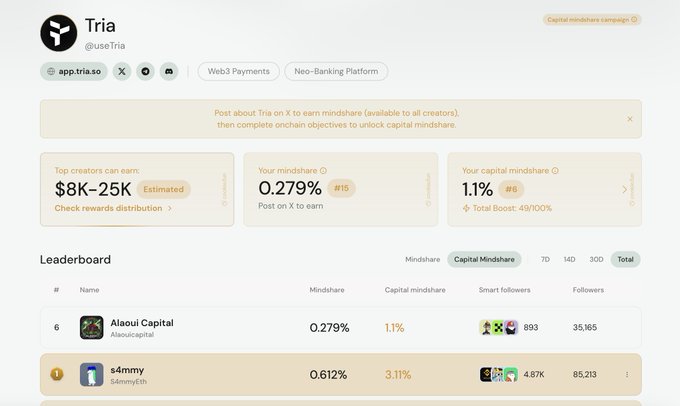The height and width of the screenshot is (406, 680).
Task: Click the Capital mindshare column header
Action: coord(415,290)
